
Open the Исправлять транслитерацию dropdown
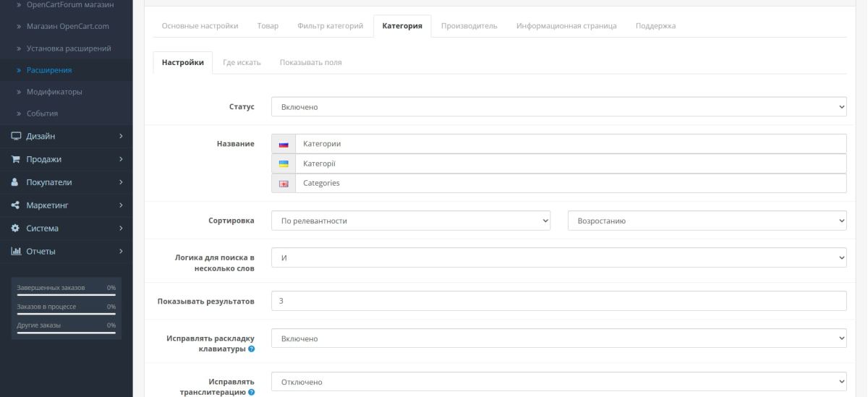(559, 382)
